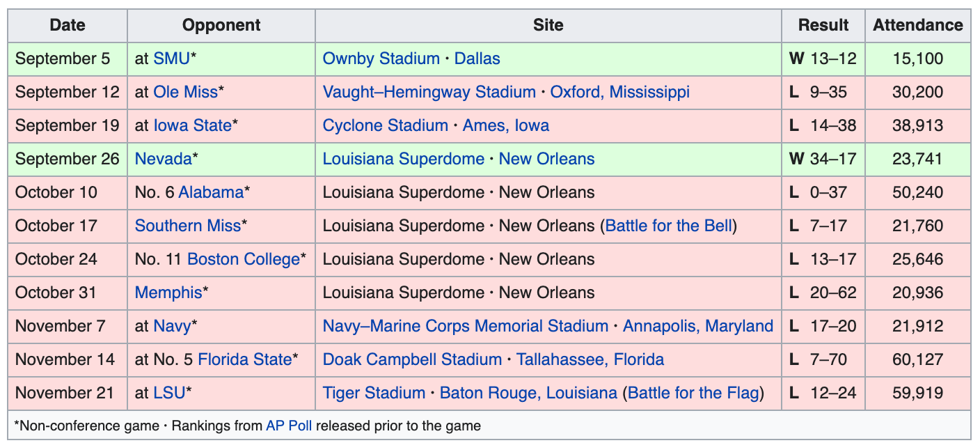980x443 pixels.
Task: Open the Nevada opponent link
Action: pyautogui.click(x=163, y=159)
